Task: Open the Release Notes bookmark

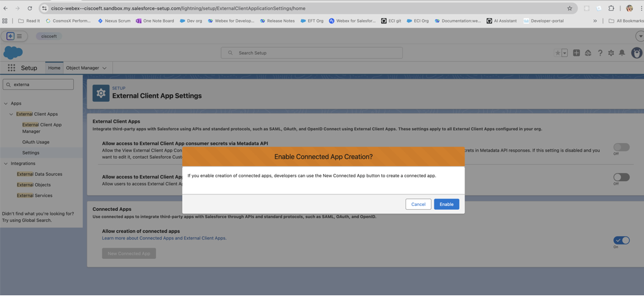Action: [x=277, y=21]
